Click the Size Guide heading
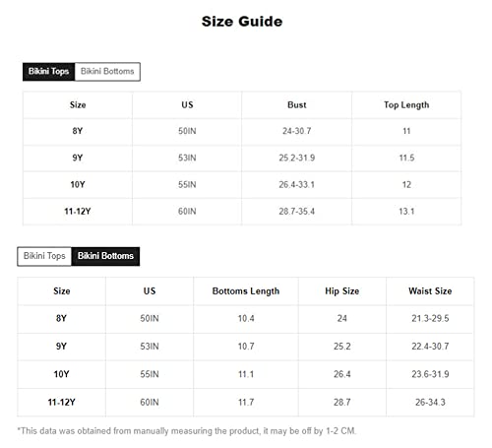 point(242,22)
